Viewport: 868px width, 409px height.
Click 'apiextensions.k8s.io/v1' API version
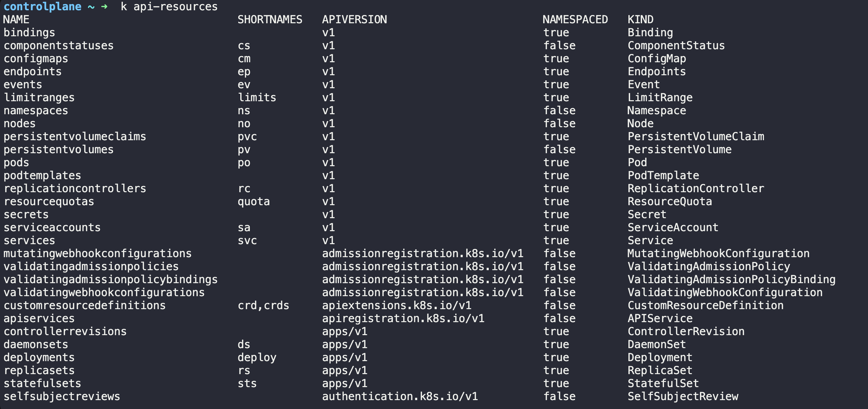coord(397,305)
